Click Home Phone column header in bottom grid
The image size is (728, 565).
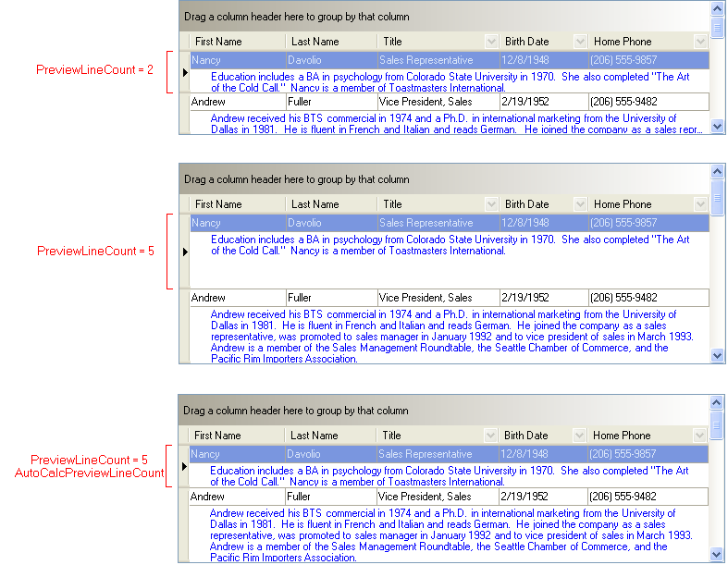pos(648,436)
